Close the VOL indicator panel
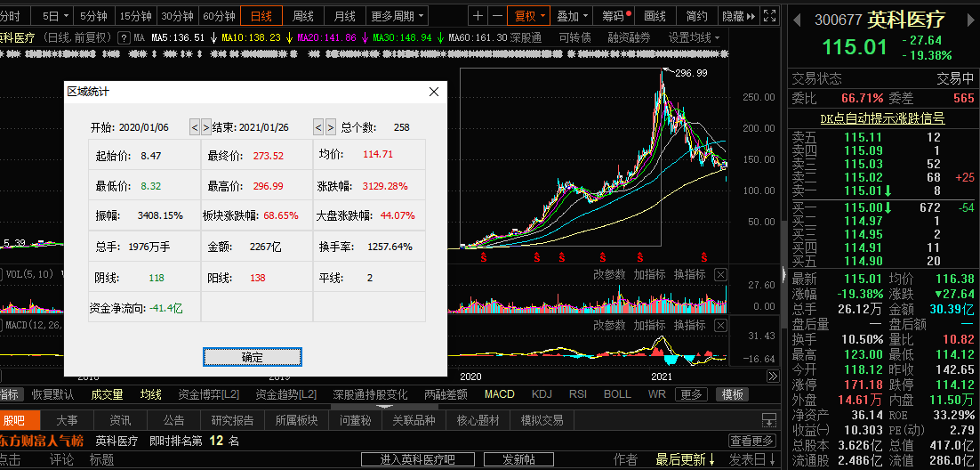980x470 pixels. point(720,274)
